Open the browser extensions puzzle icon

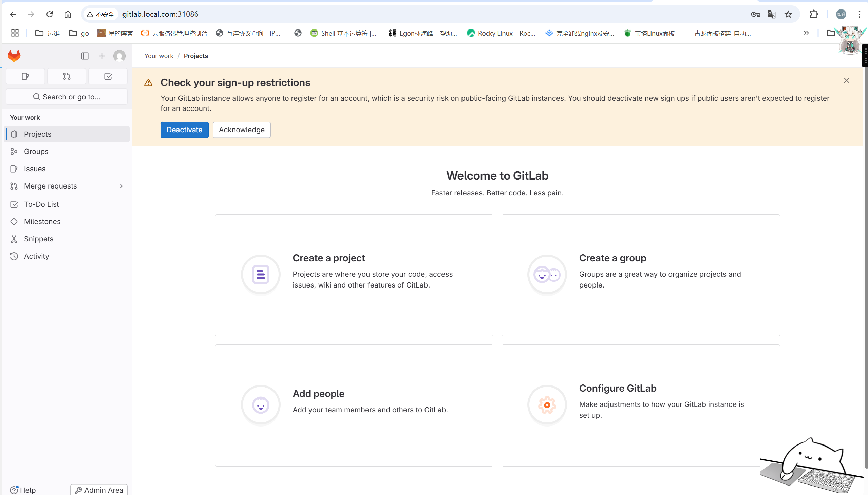pyautogui.click(x=814, y=14)
